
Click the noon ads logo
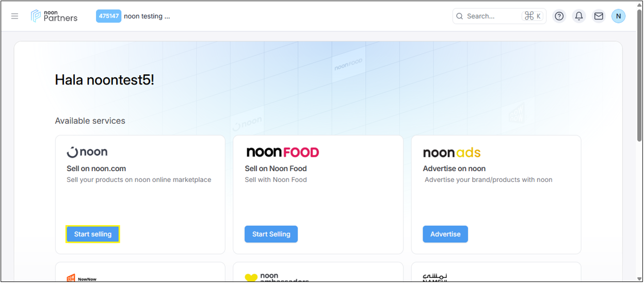point(452,153)
